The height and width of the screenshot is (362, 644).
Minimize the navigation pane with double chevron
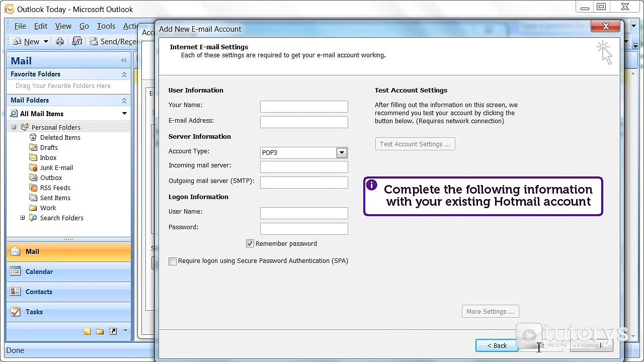[x=124, y=61]
